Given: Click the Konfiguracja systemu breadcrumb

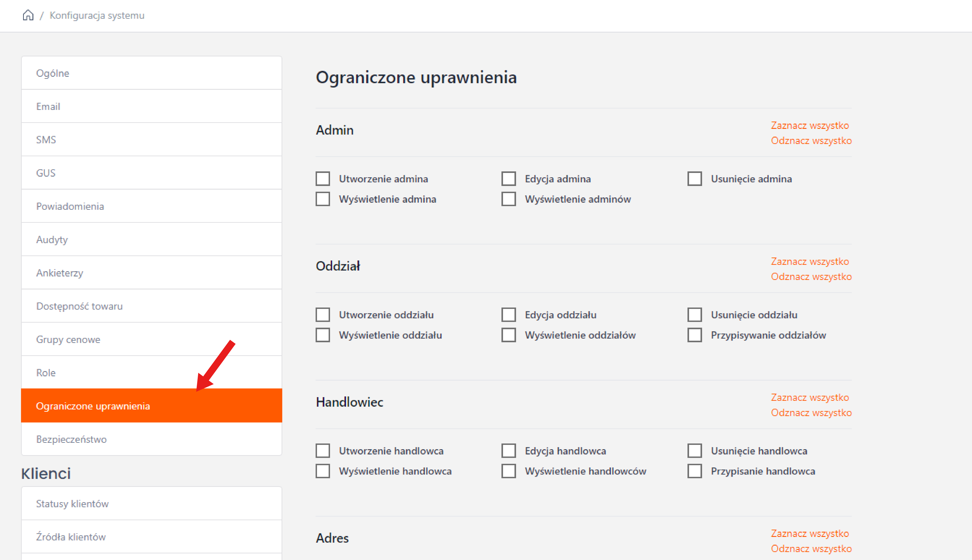Looking at the screenshot, I should pyautogui.click(x=97, y=15).
